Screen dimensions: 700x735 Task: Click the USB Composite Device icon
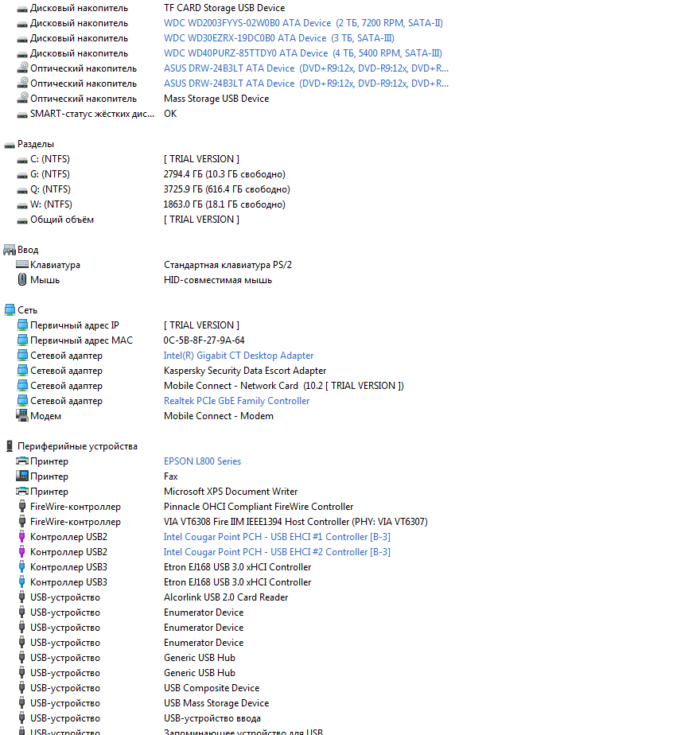(22, 687)
